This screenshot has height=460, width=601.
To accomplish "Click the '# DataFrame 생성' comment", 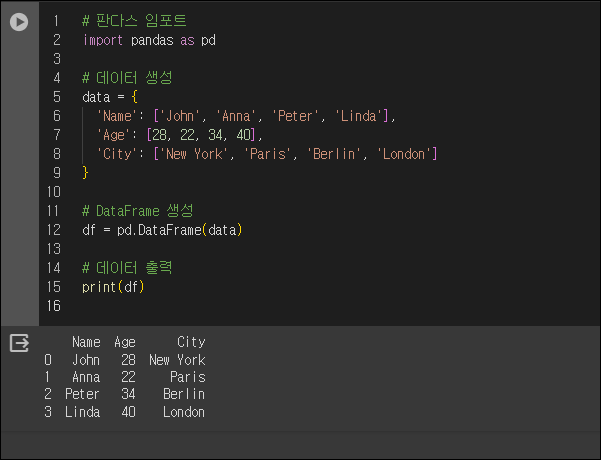I will click(138, 211).
